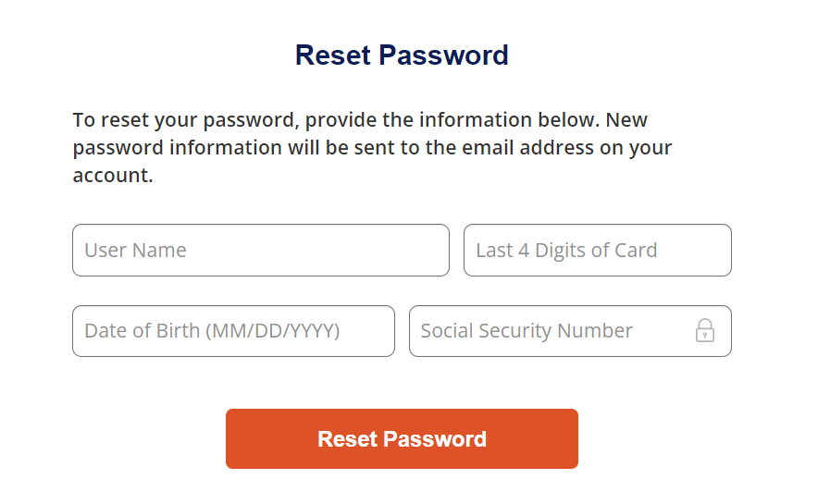The height and width of the screenshot is (504, 818).
Task: Click the instructions paragraph about email address
Action: coord(372,147)
